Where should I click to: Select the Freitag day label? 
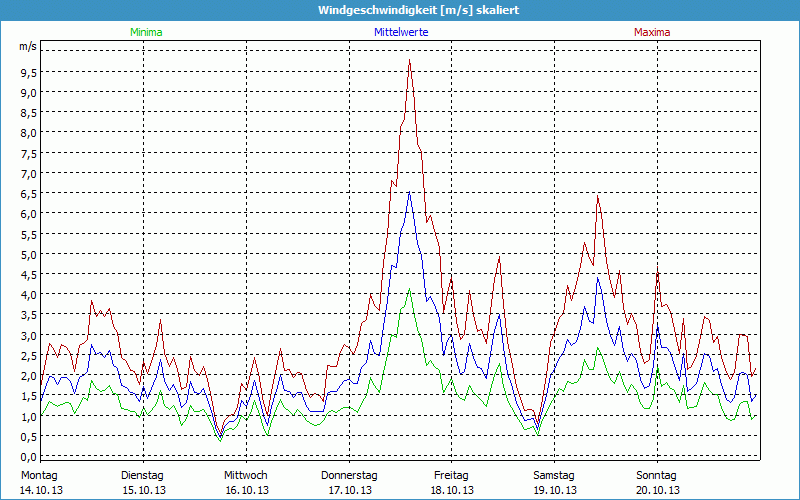click(x=451, y=475)
